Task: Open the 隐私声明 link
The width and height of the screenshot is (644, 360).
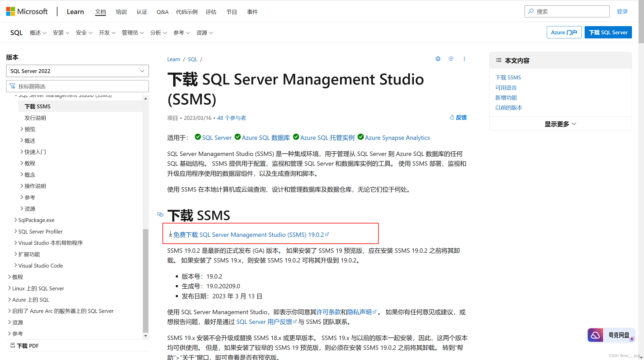Action: click(x=361, y=312)
